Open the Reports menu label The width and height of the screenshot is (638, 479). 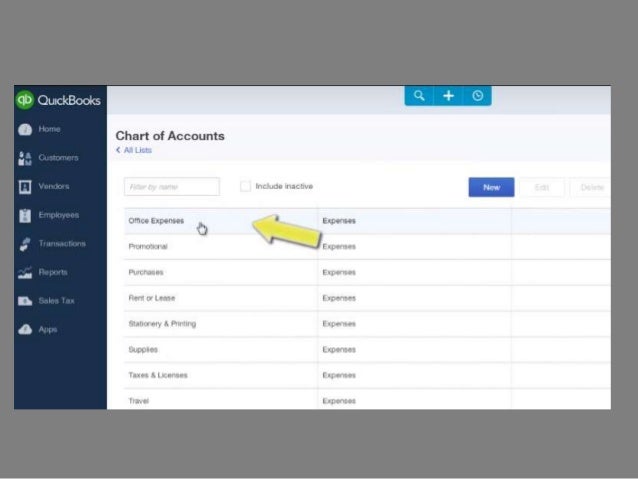[x=53, y=272]
